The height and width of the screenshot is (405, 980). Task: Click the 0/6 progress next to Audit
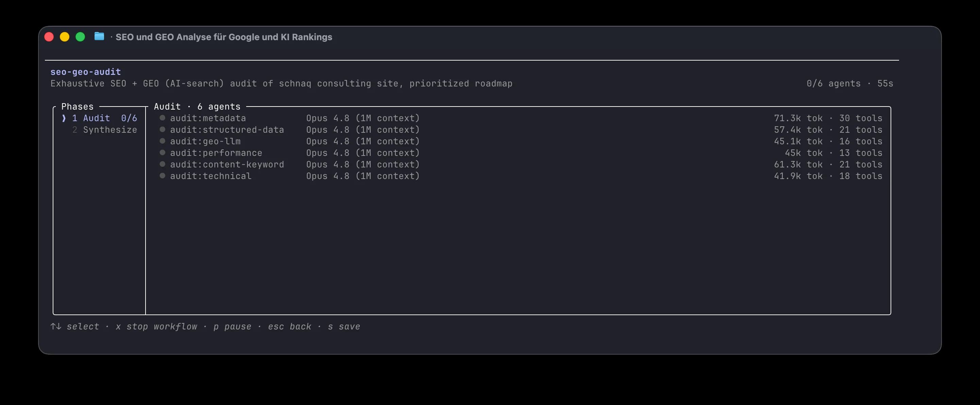coord(129,118)
